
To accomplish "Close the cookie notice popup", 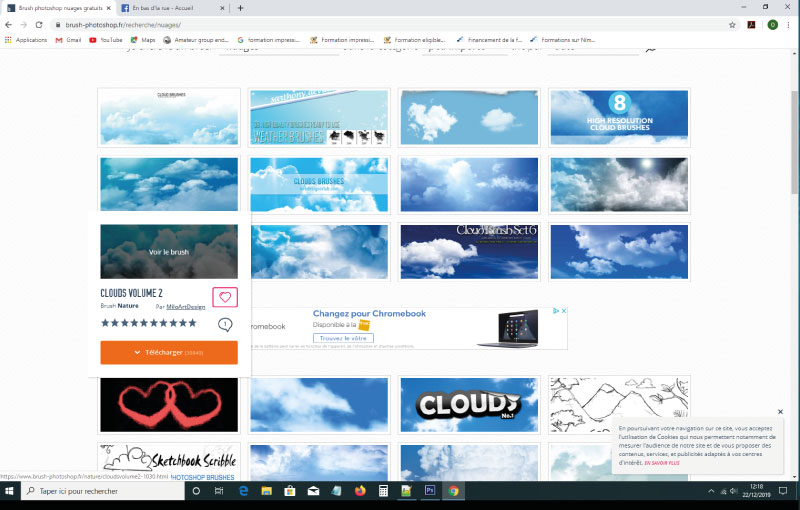I will coord(780,412).
